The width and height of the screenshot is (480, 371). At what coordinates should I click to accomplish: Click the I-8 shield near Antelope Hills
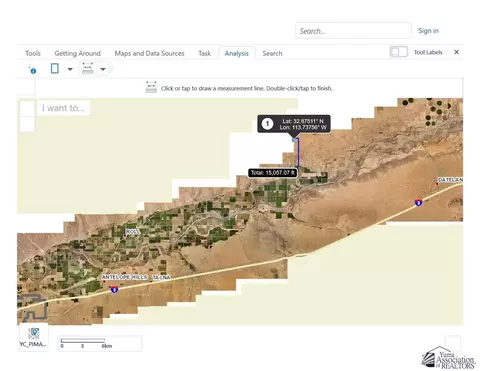(114, 289)
